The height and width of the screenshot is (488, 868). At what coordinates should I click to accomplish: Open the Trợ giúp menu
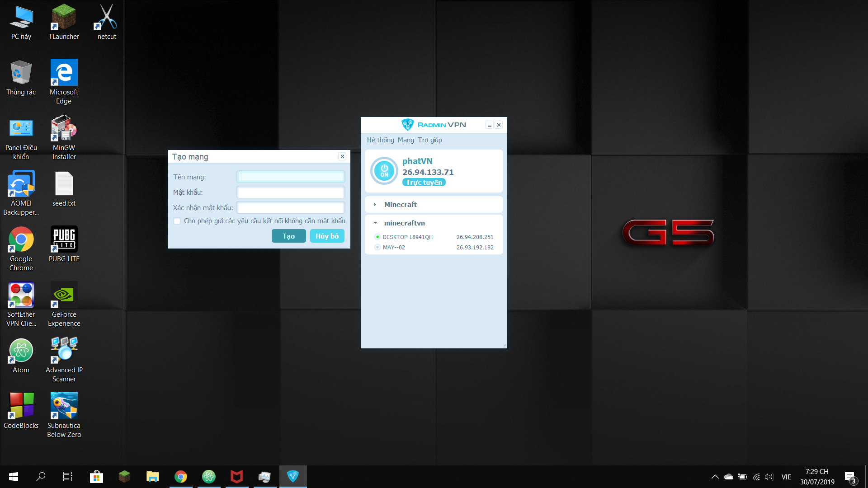[x=429, y=140]
